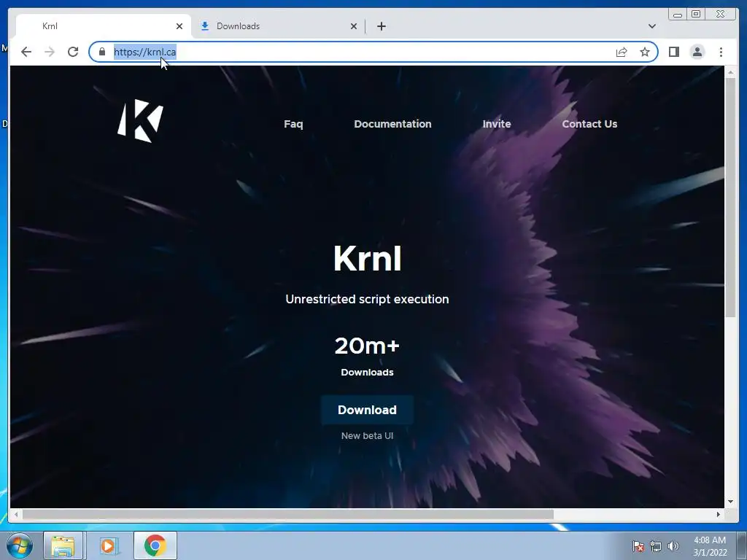This screenshot has width=747, height=560.
Task: Open the Invite link
Action: 496,124
